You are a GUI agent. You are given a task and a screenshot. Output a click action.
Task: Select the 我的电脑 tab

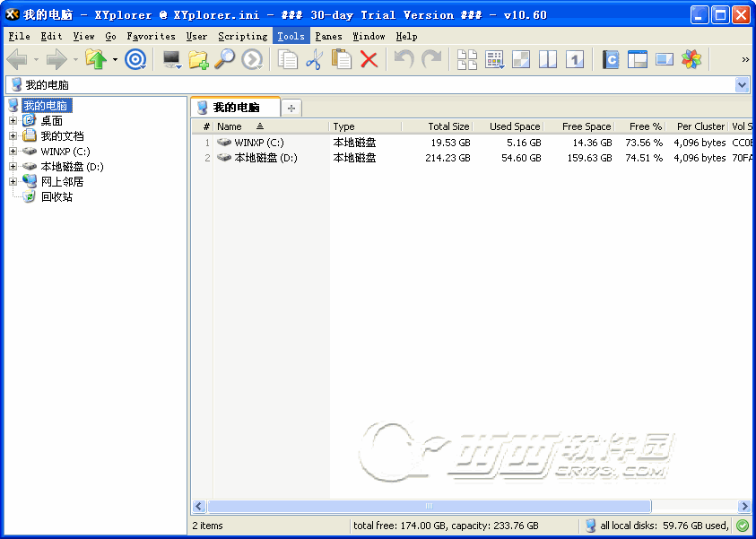point(235,107)
